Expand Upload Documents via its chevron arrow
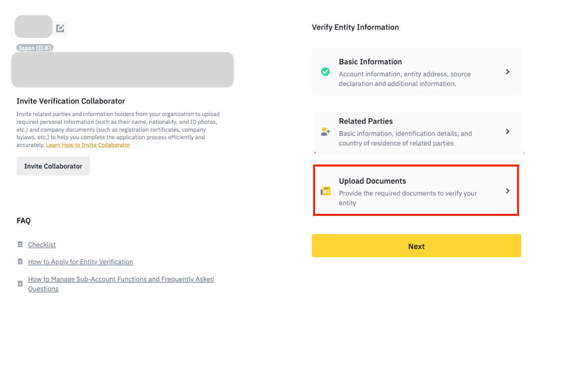The width and height of the screenshot is (588, 376). click(x=508, y=191)
